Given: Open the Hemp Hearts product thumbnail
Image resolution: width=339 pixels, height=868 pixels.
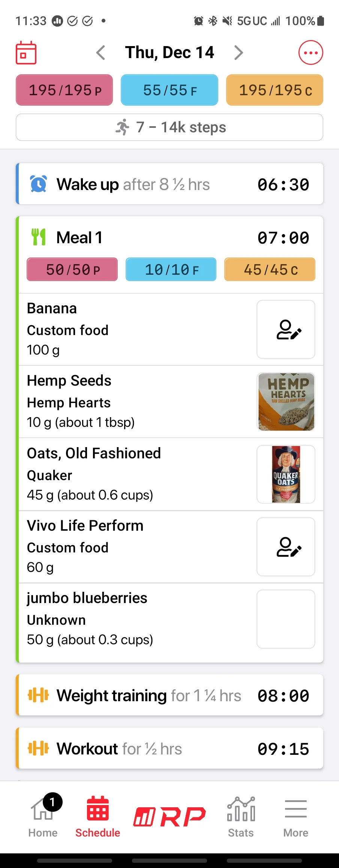Looking at the screenshot, I should [x=286, y=402].
